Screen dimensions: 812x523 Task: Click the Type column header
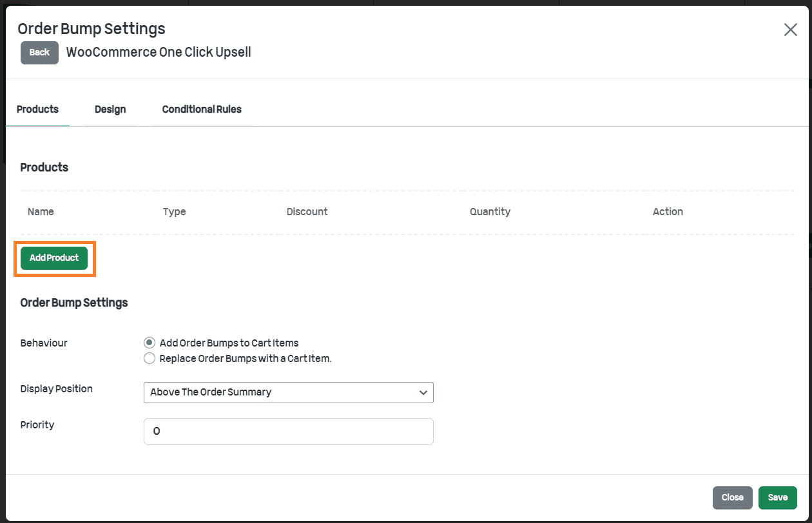pyautogui.click(x=174, y=211)
